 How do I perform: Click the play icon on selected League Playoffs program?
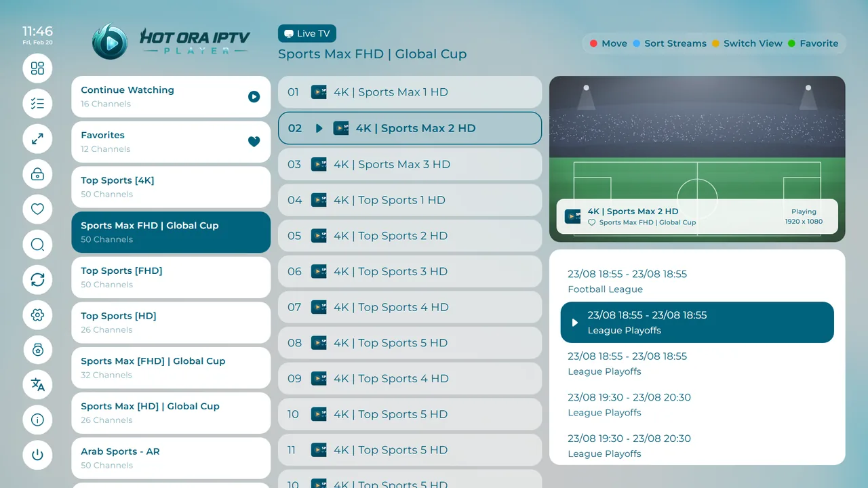point(575,323)
